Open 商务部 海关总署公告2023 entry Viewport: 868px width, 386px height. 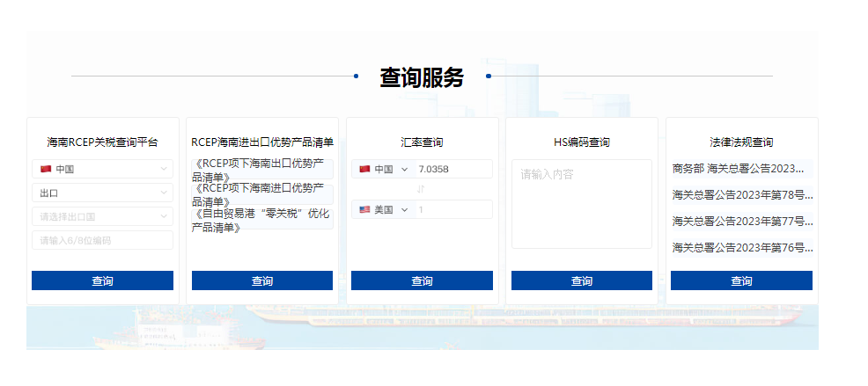click(742, 168)
